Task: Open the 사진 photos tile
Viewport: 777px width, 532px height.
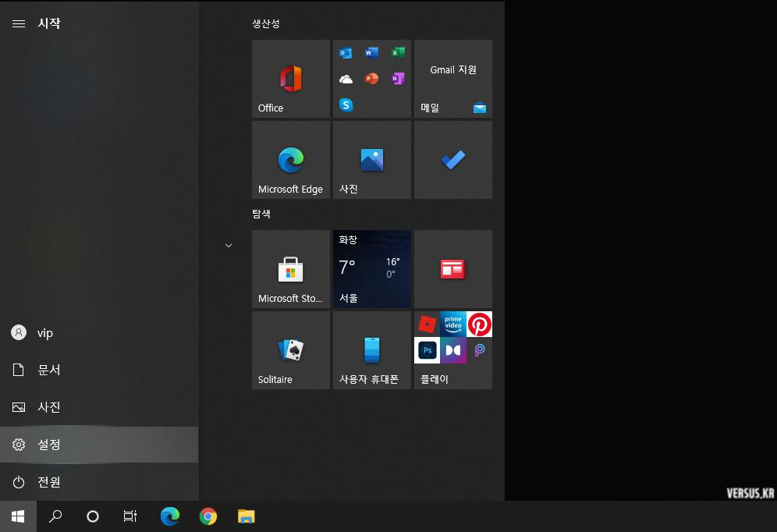Action: coord(371,160)
